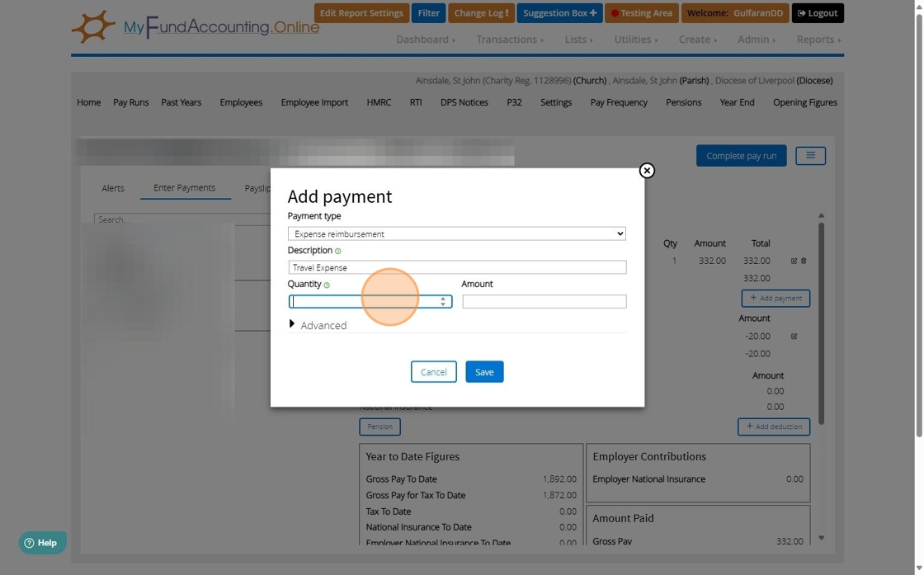The height and width of the screenshot is (575, 924).
Task: Close the Add payment dialog
Action: pyautogui.click(x=647, y=170)
